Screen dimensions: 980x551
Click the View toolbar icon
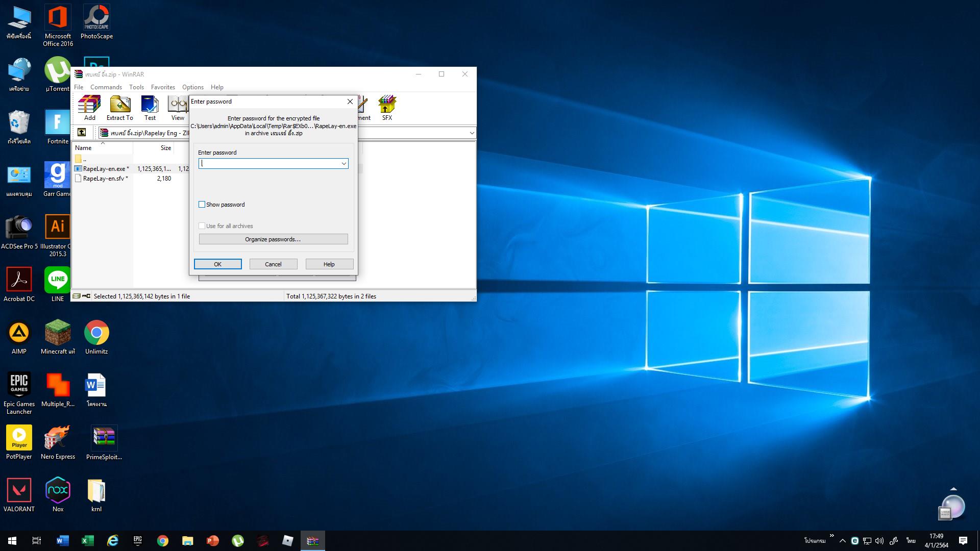pos(178,108)
